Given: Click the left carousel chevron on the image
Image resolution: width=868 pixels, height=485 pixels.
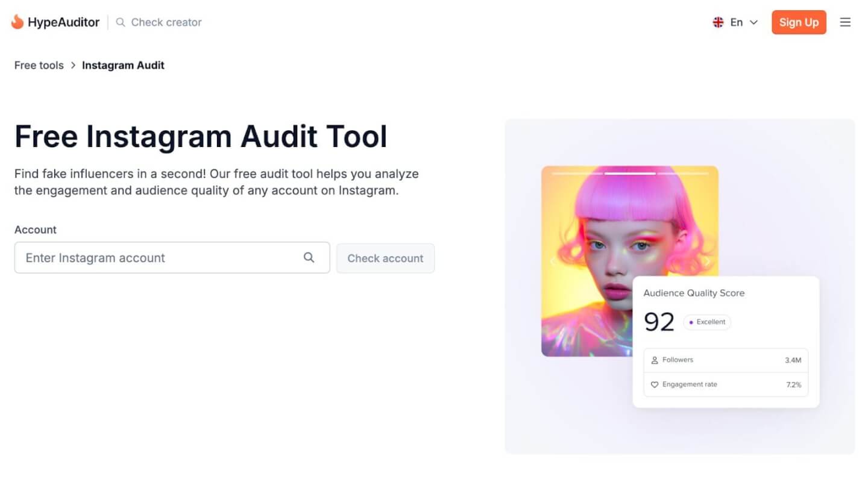Looking at the screenshot, I should coord(553,261).
